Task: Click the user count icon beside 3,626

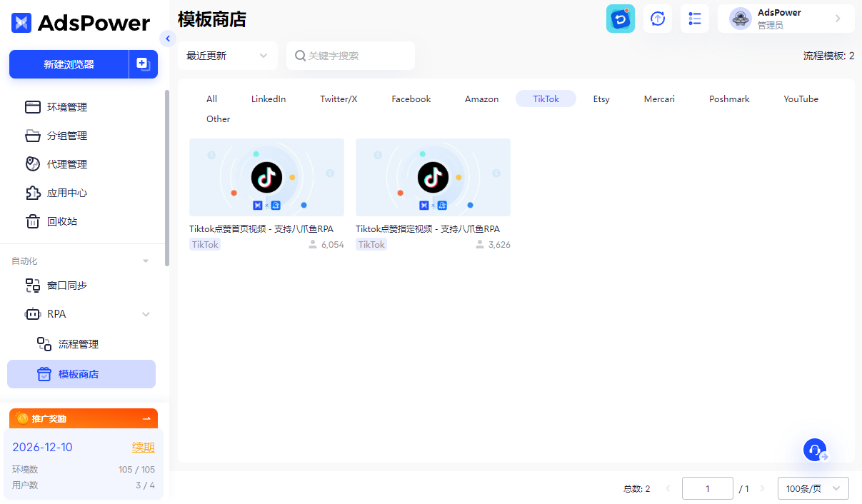Action: tap(480, 244)
